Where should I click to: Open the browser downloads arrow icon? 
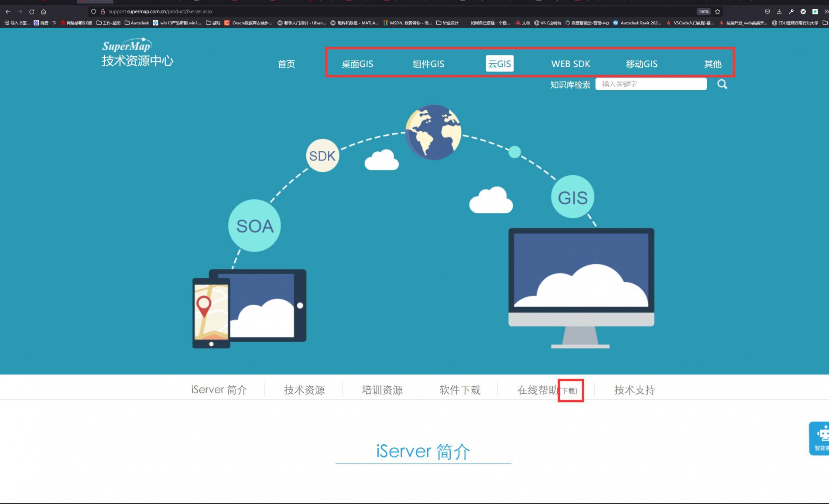(779, 12)
